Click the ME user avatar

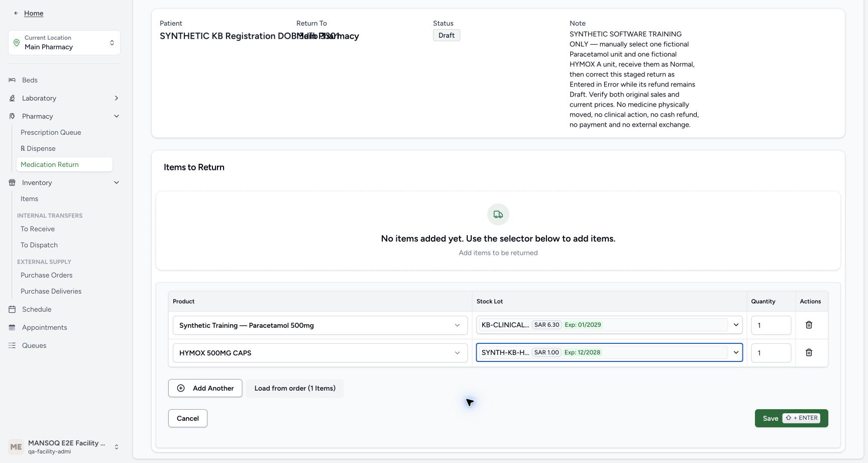(x=16, y=447)
